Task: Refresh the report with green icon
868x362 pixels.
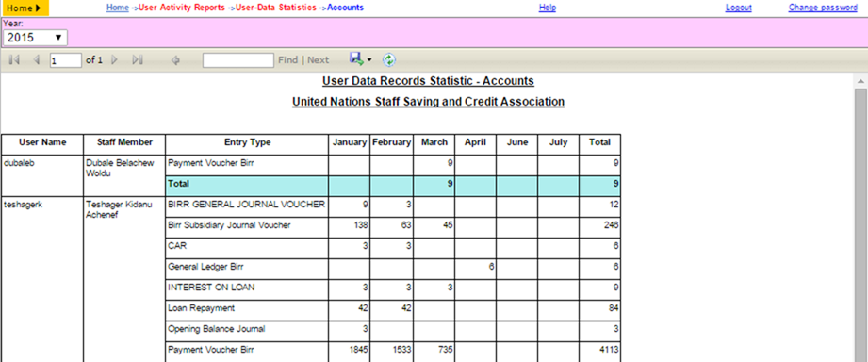Action: 390,59
